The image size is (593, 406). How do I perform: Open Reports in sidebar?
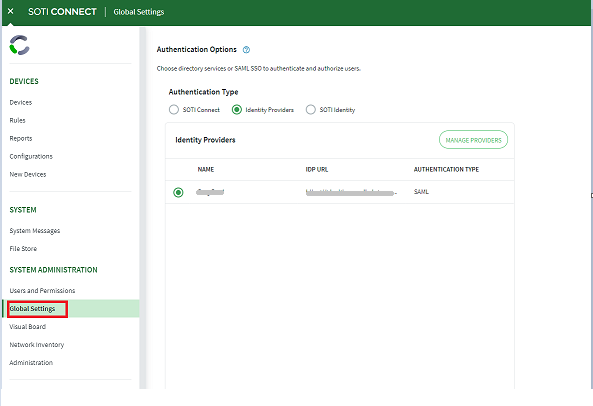pyautogui.click(x=21, y=138)
